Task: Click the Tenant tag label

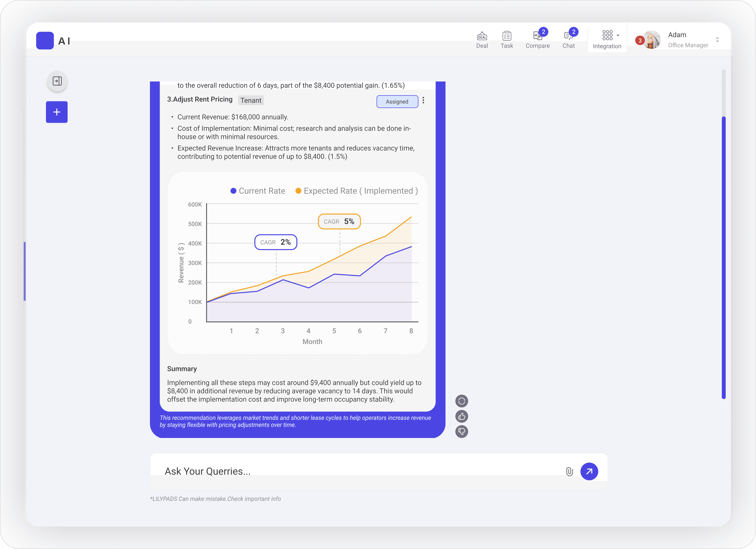Action: pyautogui.click(x=251, y=100)
